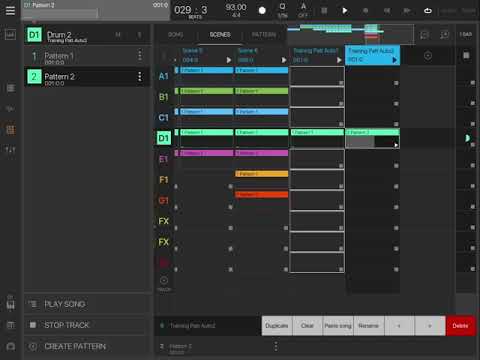
Task: Click the forward transport button
Action: coord(407,11)
